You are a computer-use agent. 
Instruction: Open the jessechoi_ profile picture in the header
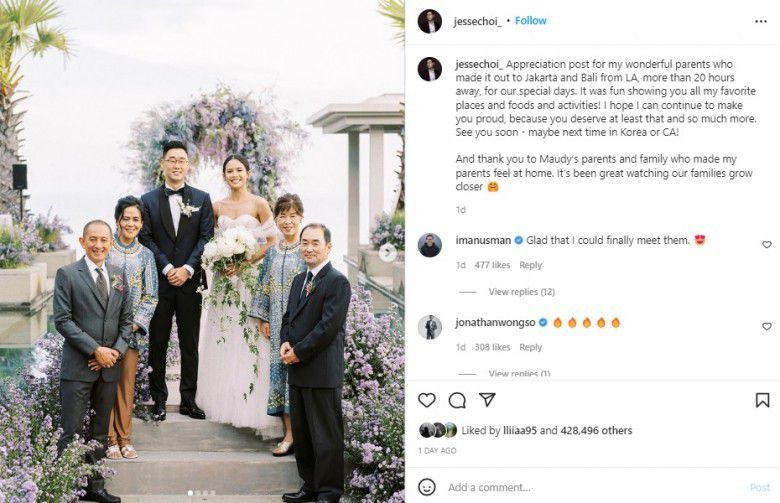430,21
